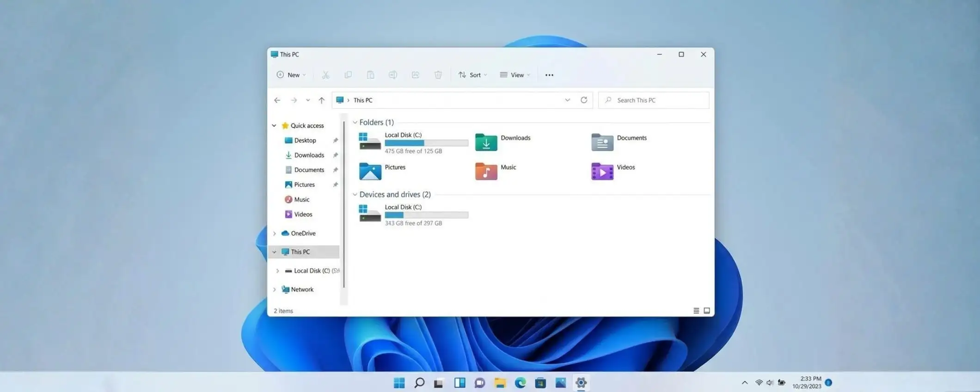
Task: Open the Videos folder in main pane
Action: click(603, 171)
